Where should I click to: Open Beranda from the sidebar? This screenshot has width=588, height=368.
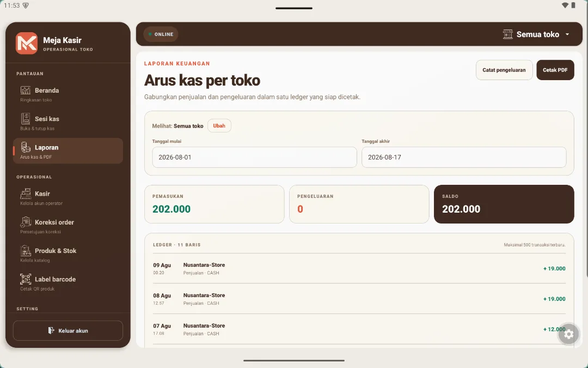(x=68, y=94)
